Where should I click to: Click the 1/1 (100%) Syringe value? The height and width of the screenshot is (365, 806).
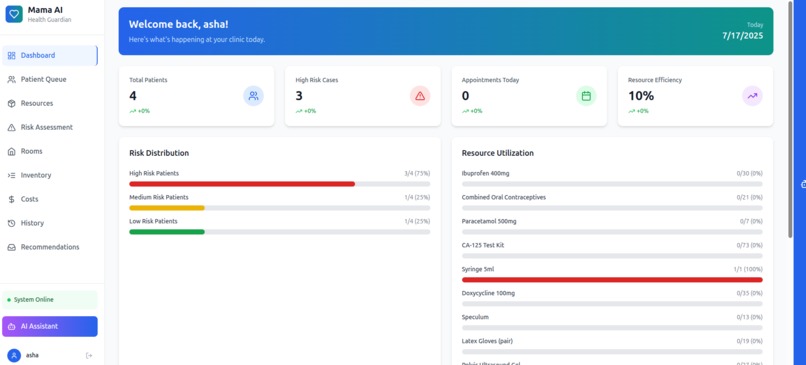point(748,269)
